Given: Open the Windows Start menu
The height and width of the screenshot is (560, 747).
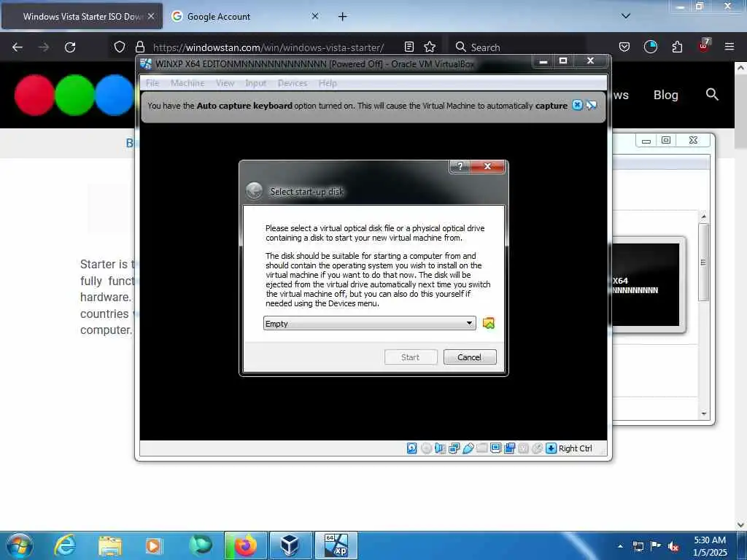Looking at the screenshot, I should coord(20,545).
